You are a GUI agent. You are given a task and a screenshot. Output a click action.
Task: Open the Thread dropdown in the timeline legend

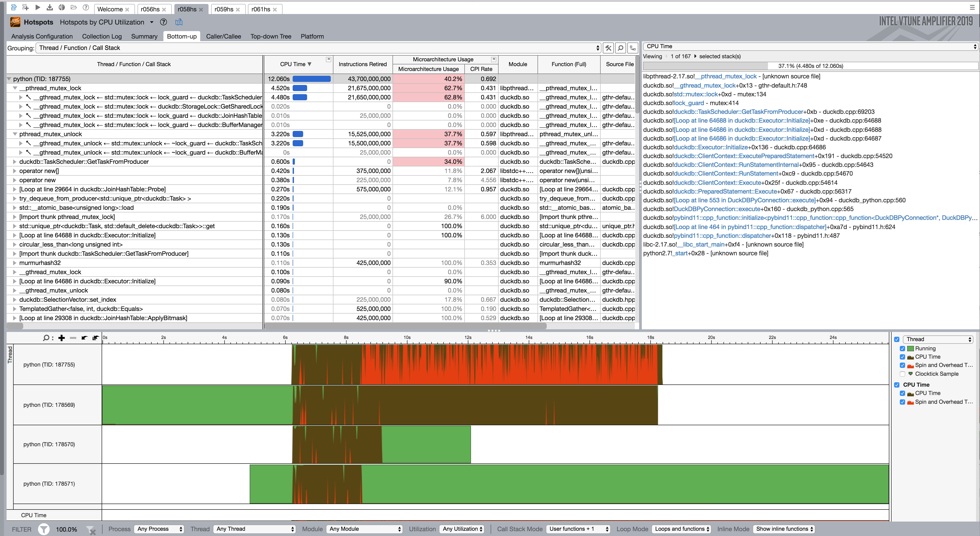click(938, 339)
